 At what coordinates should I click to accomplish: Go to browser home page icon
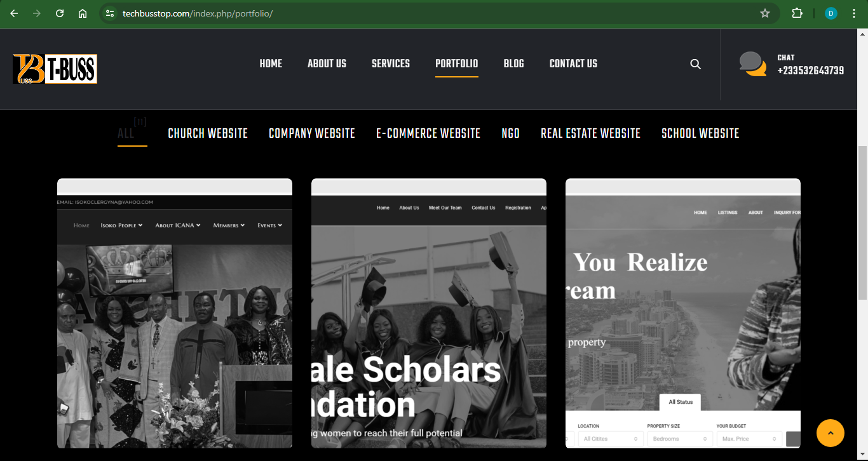[83, 13]
